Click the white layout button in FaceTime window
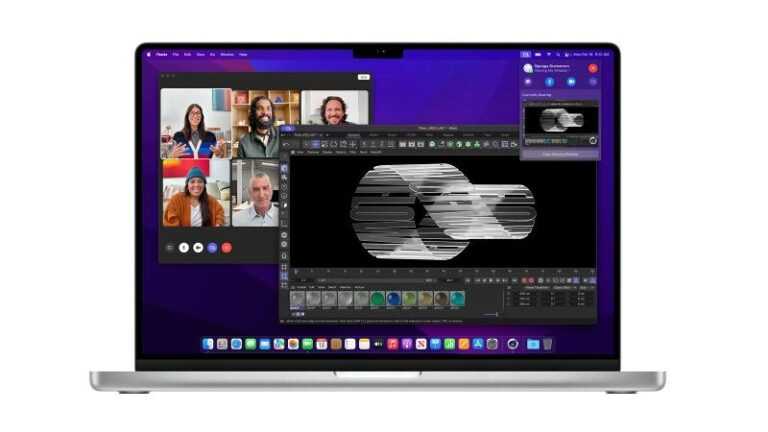The width and height of the screenshot is (768, 432). click(x=363, y=77)
